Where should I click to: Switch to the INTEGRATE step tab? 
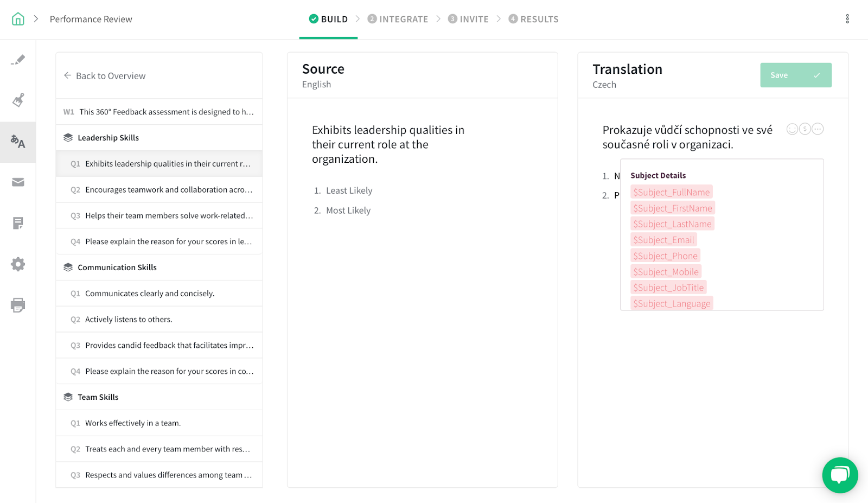point(398,19)
